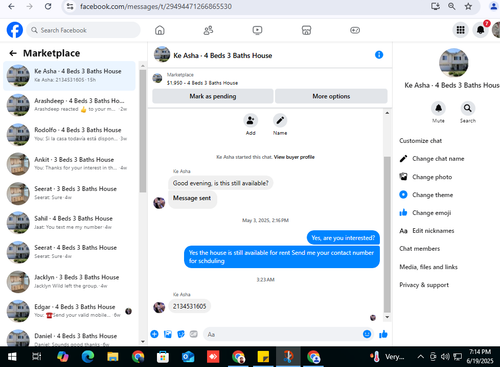
Task: Select Edit nicknames option
Action: pos(433,231)
